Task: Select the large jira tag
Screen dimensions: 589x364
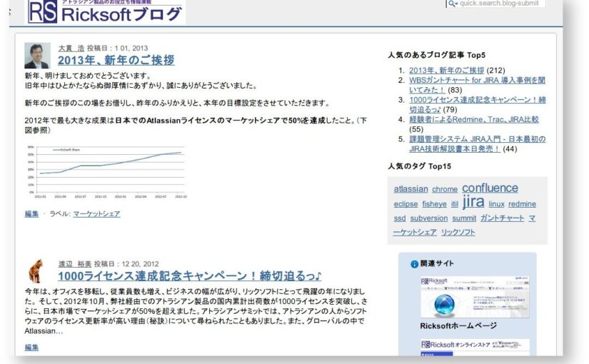Action: [x=473, y=202]
